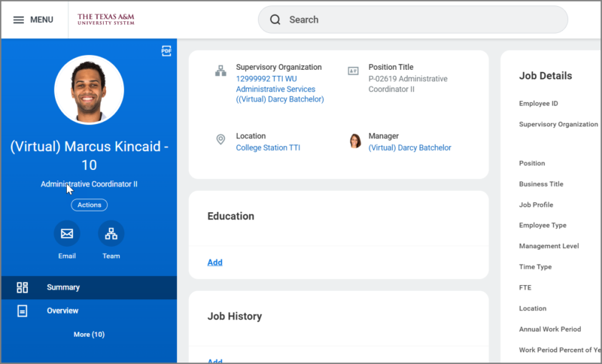The image size is (602, 364).
Task: Switch to the Overview tab
Action: [62, 311]
